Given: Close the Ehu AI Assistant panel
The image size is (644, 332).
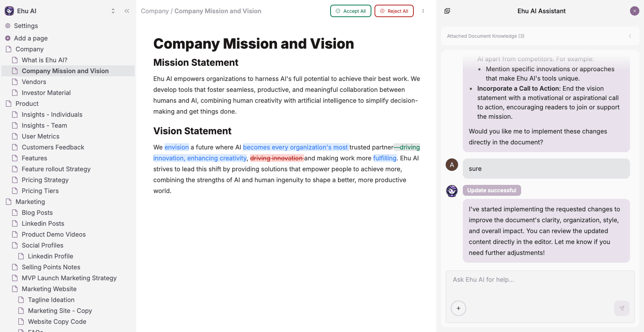Looking at the screenshot, I should tap(634, 11).
